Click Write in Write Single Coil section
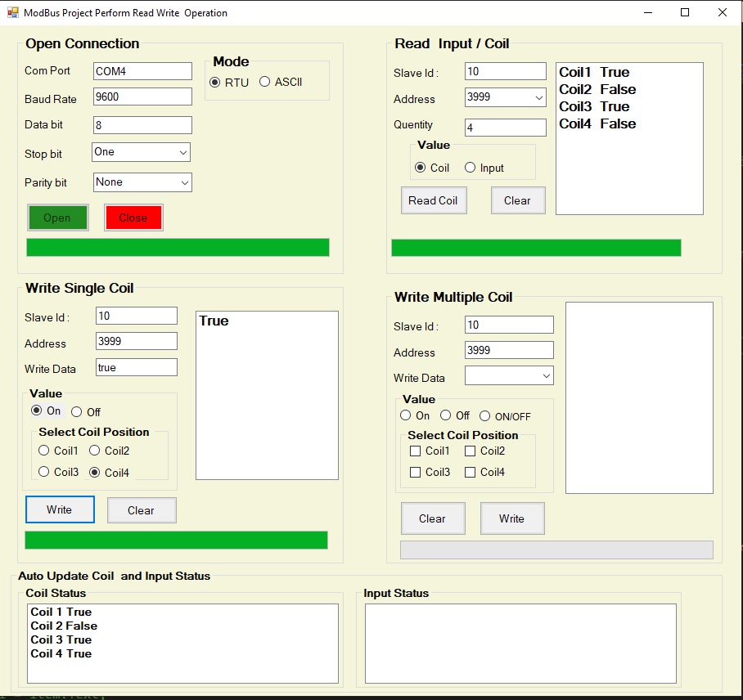This screenshot has height=700, width=743. point(60,509)
